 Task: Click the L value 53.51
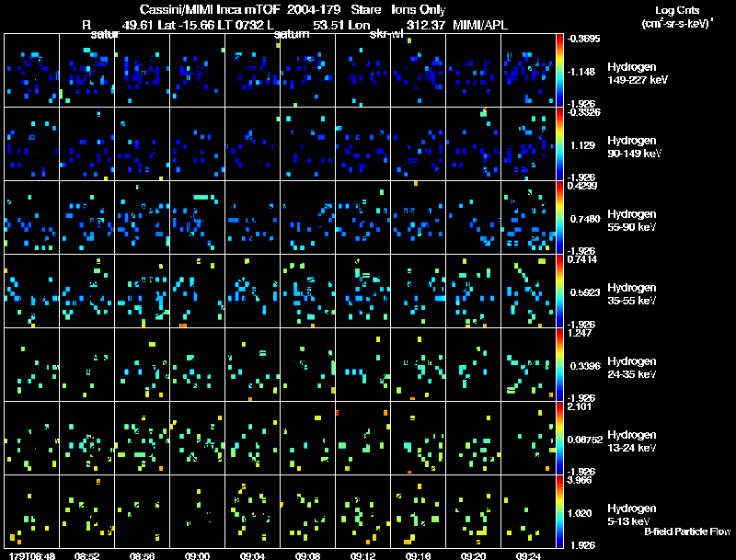328,25
